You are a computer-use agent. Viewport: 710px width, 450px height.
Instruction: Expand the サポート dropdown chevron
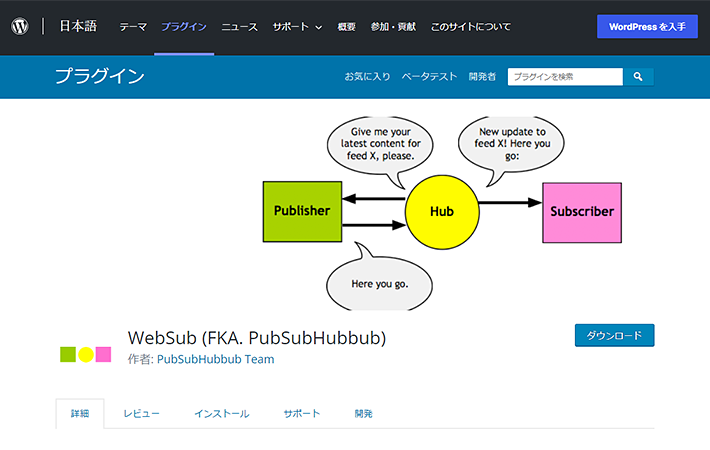click(319, 28)
